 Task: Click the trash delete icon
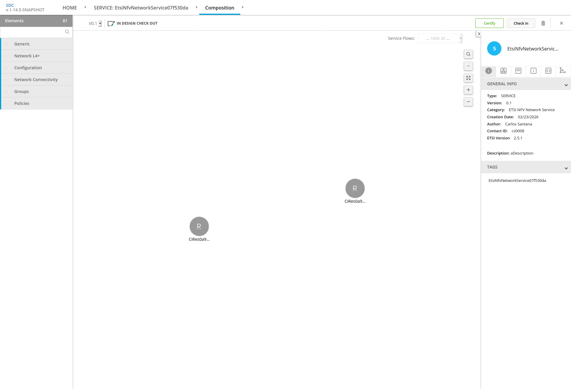pyautogui.click(x=543, y=23)
